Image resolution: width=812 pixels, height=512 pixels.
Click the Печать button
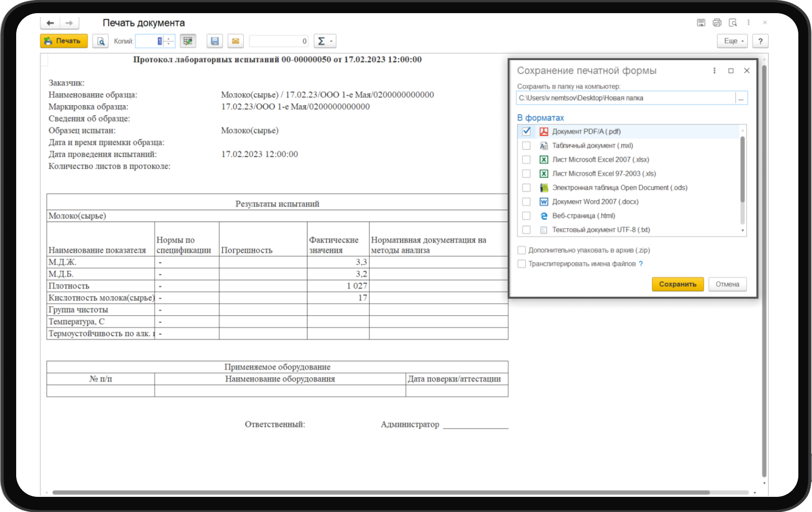tap(64, 41)
